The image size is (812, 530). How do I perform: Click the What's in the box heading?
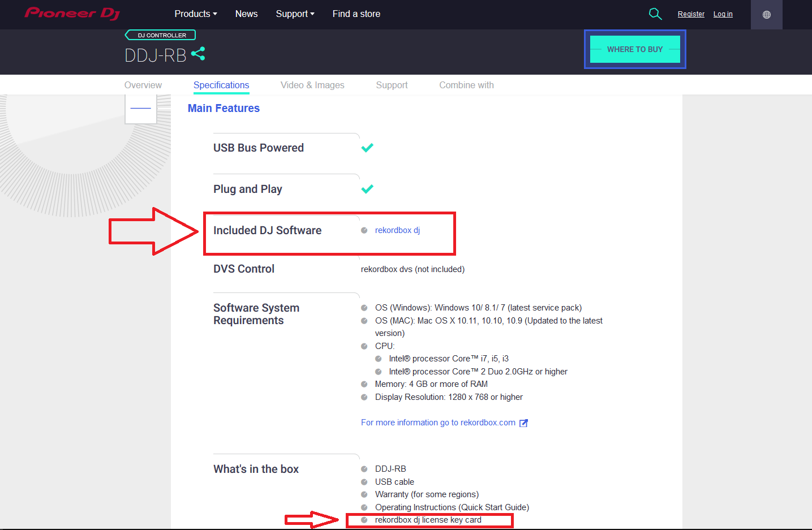[256, 469]
